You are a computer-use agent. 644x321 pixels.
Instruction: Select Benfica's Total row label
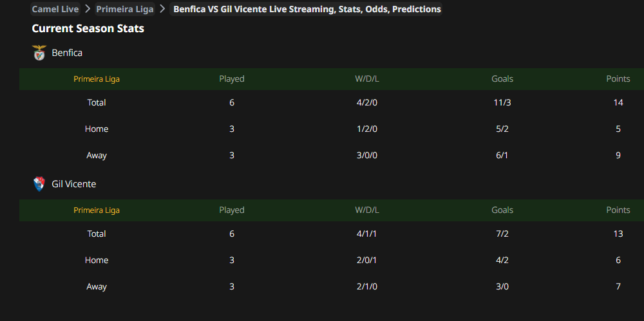tap(97, 102)
